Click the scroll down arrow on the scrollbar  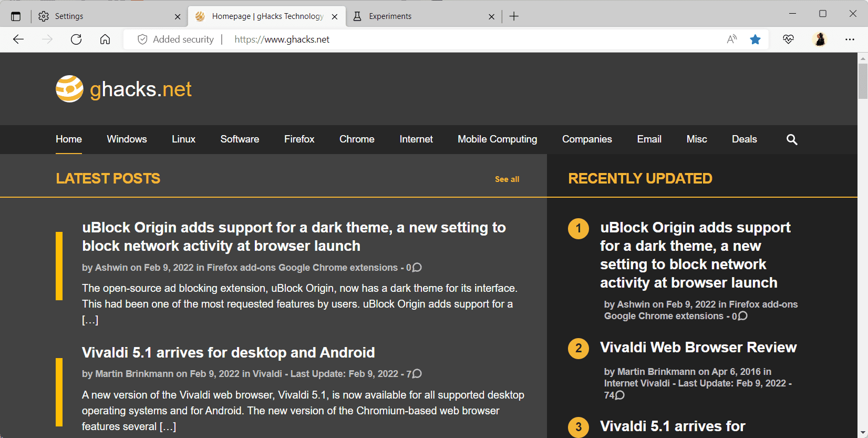point(862,433)
